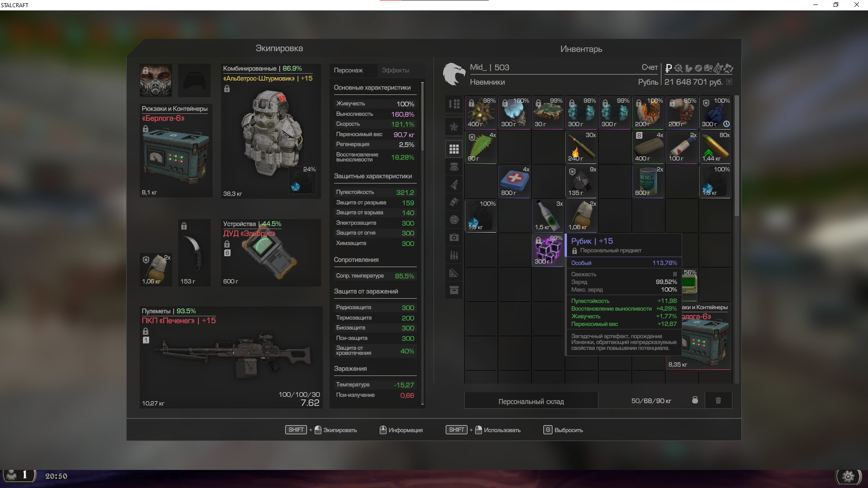Select the canned beans 800 г
This screenshot has height=488, width=868.
(648, 181)
